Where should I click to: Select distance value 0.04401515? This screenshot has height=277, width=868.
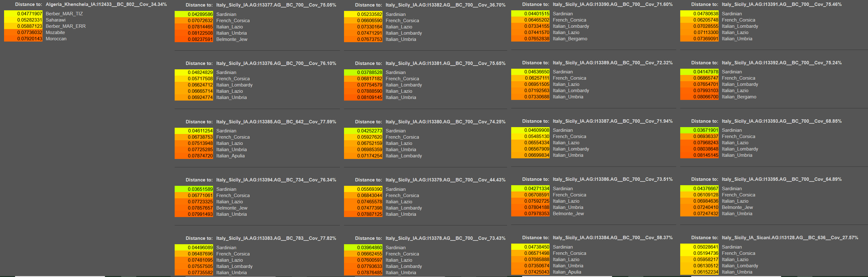click(530, 14)
